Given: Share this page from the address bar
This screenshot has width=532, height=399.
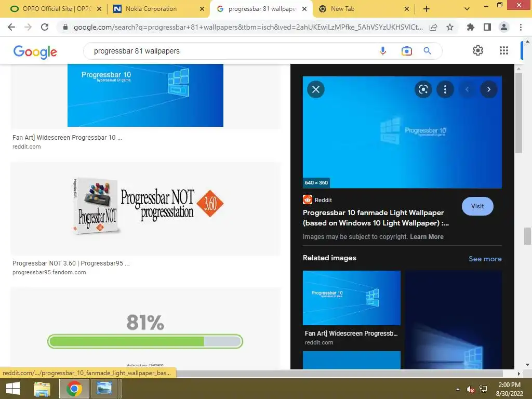Looking at the screenshot, I should click(433, 27).
